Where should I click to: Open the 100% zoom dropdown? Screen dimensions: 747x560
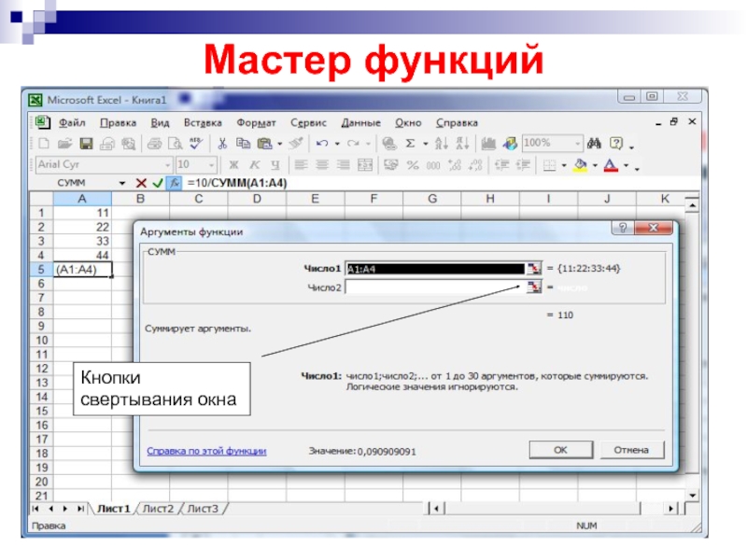[x=577, y=143]
